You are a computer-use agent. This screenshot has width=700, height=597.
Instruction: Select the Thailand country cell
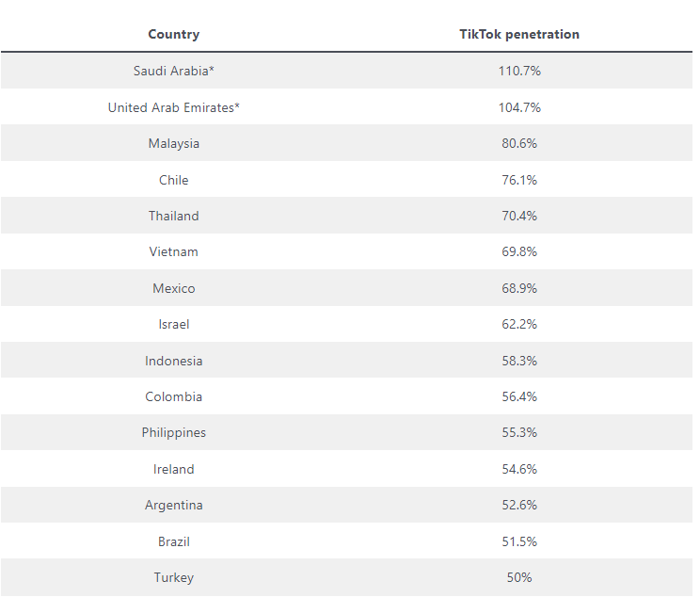(174, 216)
